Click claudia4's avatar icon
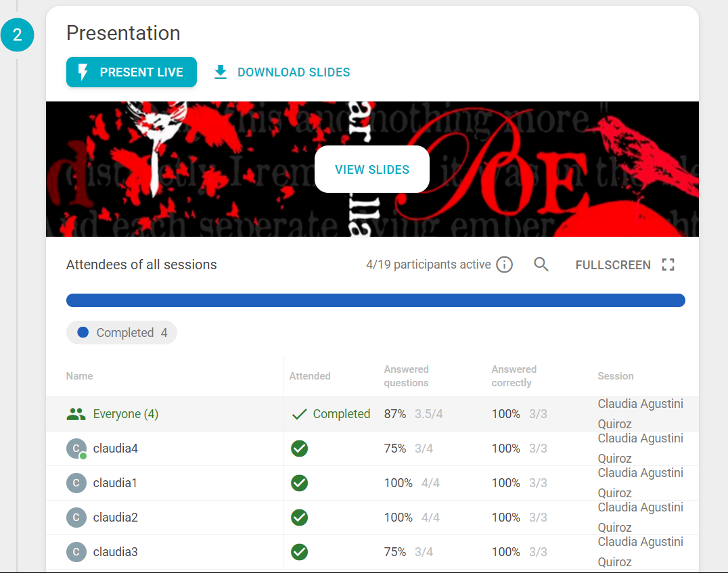Image resolution: width=728 pixels, height=573 pixels. [x=76, y=449]
